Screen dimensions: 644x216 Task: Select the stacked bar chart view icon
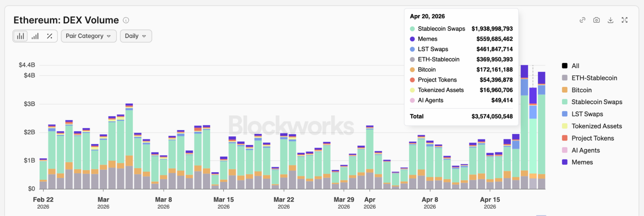[21, 36]
